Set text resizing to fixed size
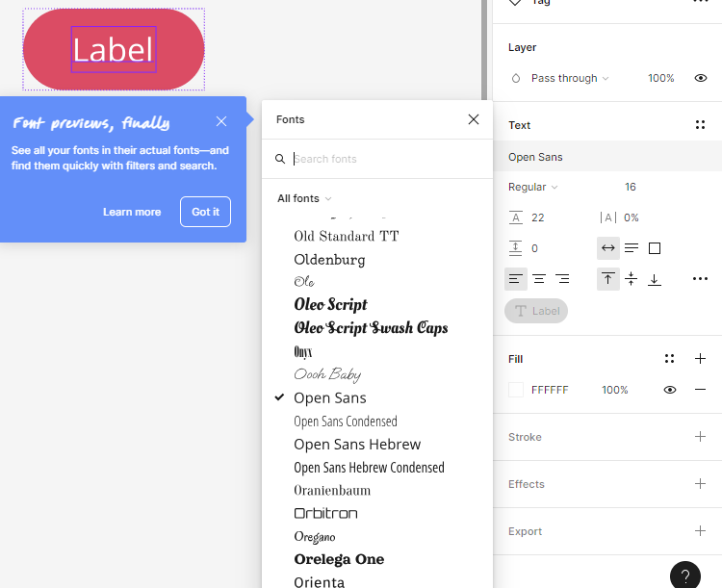This screenshot has height=588, width=722. point(655,248)
